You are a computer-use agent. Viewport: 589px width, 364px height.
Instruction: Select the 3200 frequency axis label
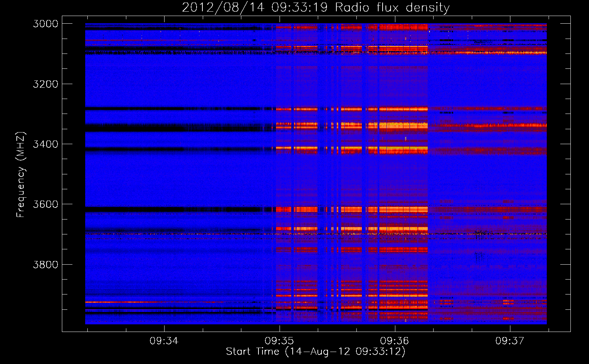[x=46, y=84]
